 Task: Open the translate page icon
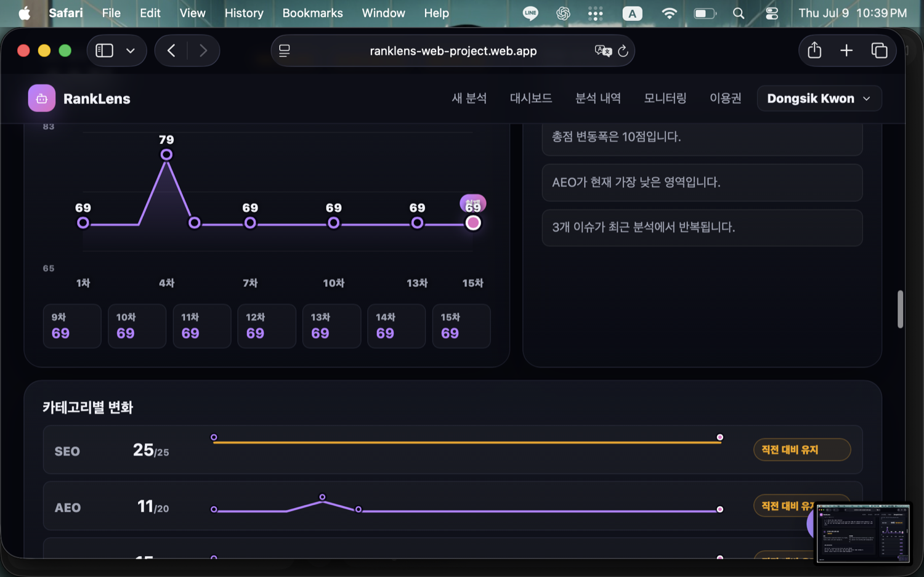603,51
